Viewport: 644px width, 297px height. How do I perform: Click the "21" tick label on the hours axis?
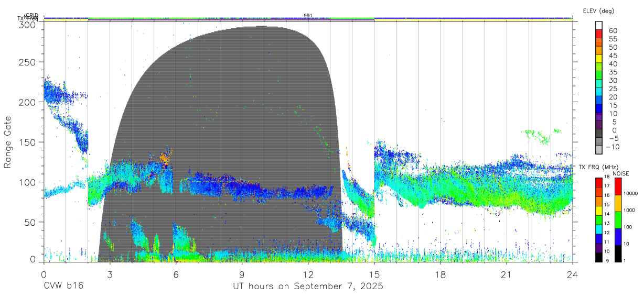(506, 274)
